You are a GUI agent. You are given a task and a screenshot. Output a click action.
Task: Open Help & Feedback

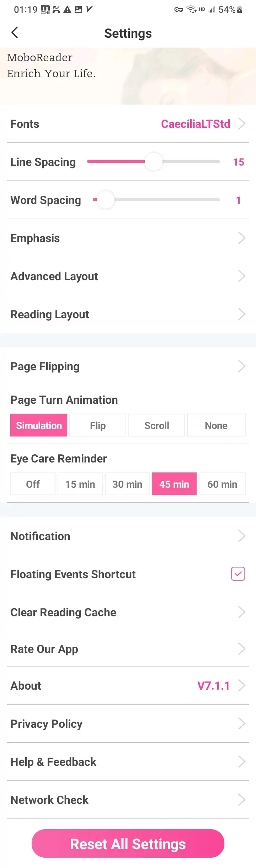coord(128,762)
